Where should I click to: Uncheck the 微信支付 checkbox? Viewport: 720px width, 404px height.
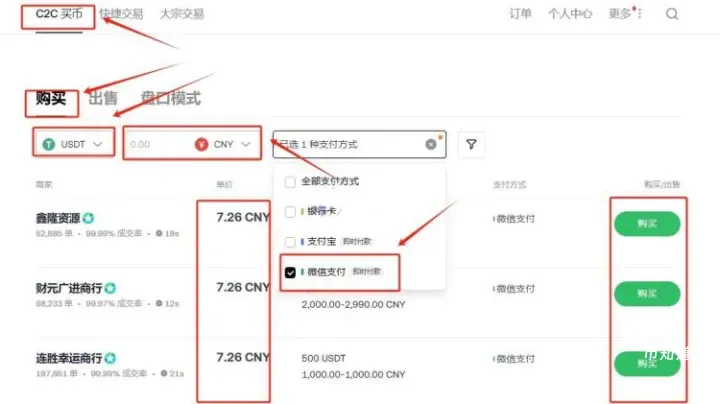click(x=290, y=272)
